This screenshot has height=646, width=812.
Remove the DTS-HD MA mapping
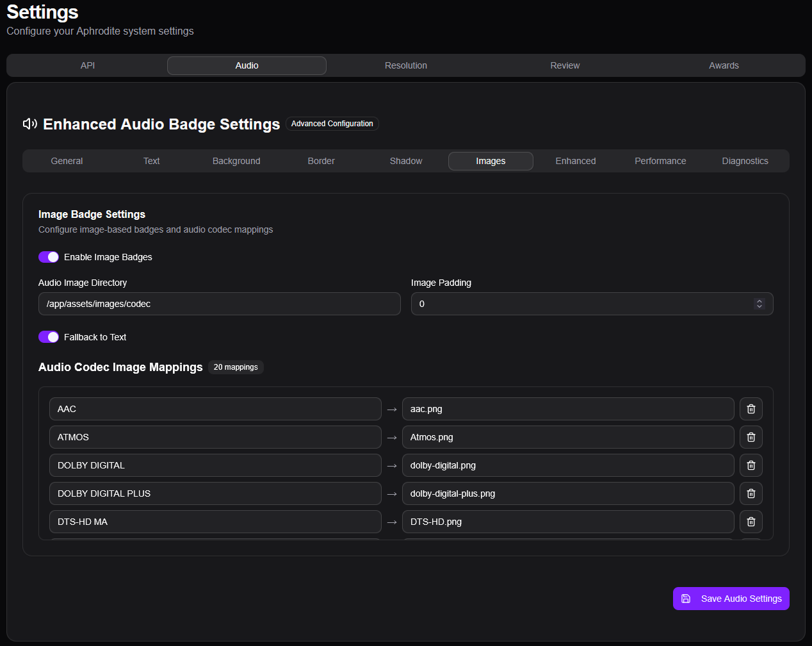(x=751, y=522)
